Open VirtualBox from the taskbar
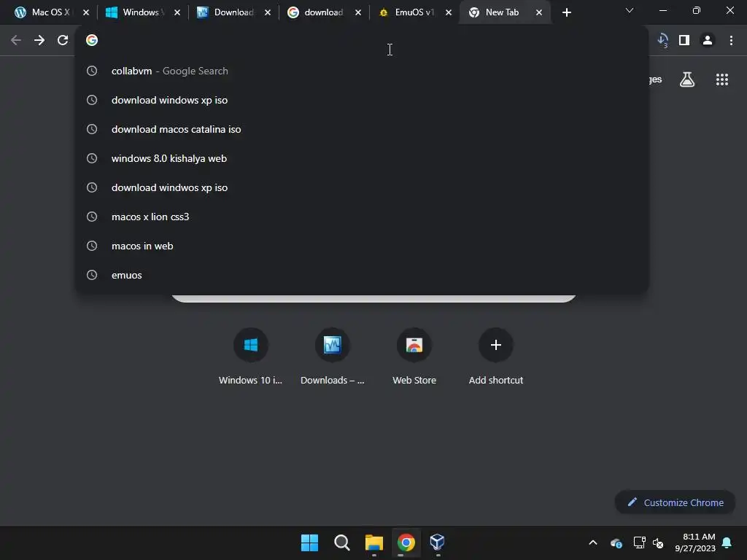The height and width of the screenshot is (560, 747). click(438, 542)
